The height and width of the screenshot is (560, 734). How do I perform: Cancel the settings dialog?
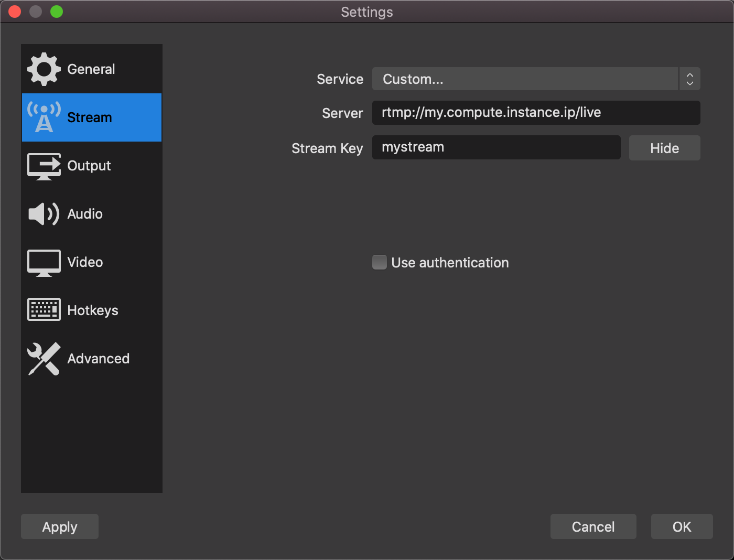click(x=593, y=526)
